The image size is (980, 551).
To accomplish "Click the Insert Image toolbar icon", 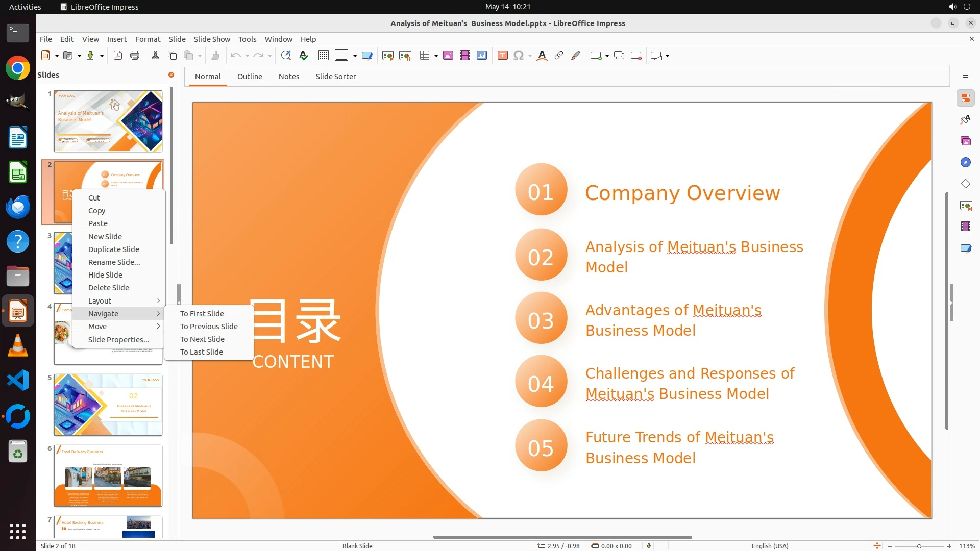I will 448,56.
